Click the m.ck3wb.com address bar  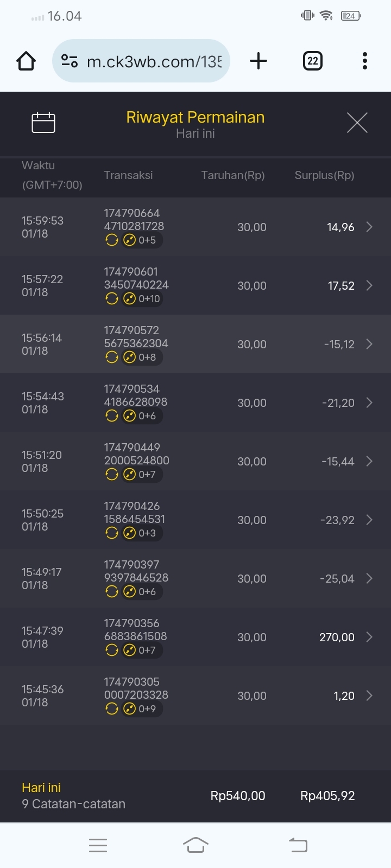(154, 61)
